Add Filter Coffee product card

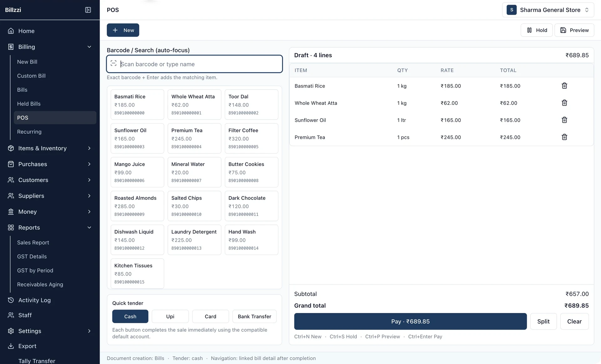(251, 138)
